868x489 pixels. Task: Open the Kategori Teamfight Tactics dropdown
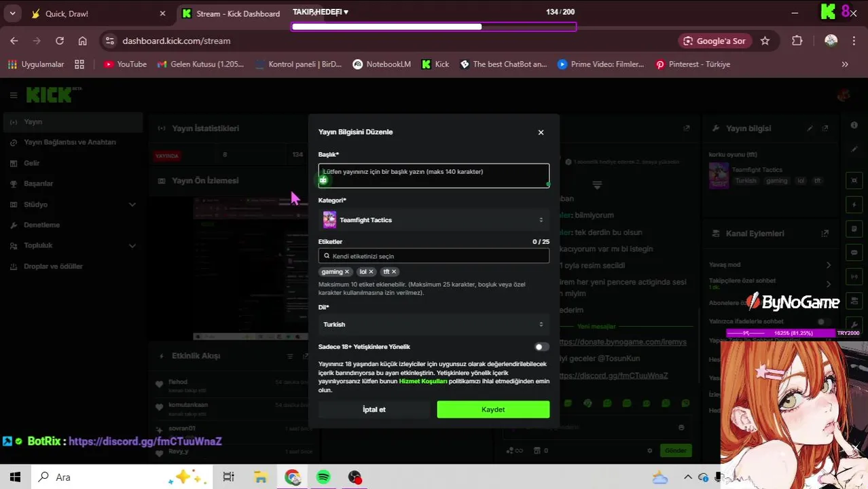(x=433, y=220)
